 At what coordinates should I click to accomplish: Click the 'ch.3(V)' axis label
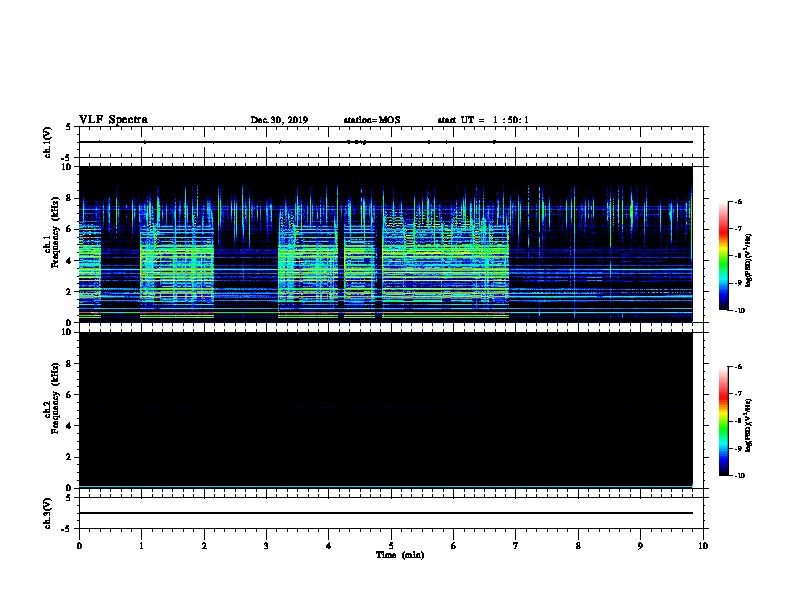pos(48,513)
